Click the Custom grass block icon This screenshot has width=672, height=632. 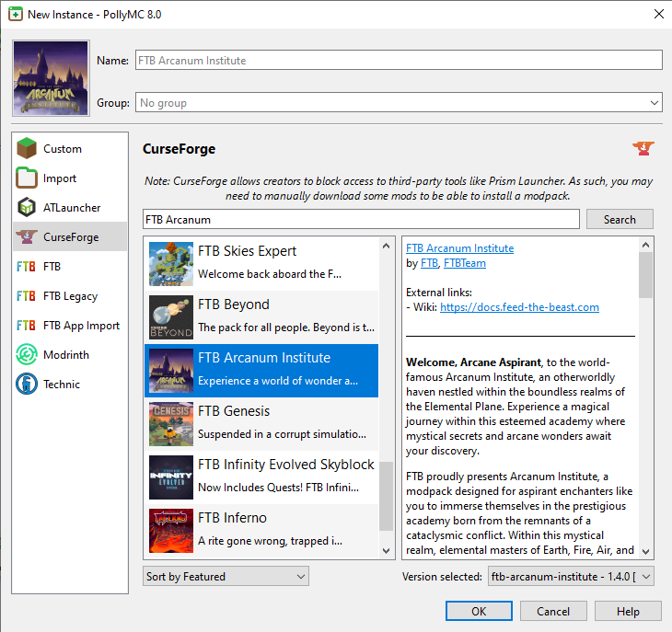pos(27,149)
